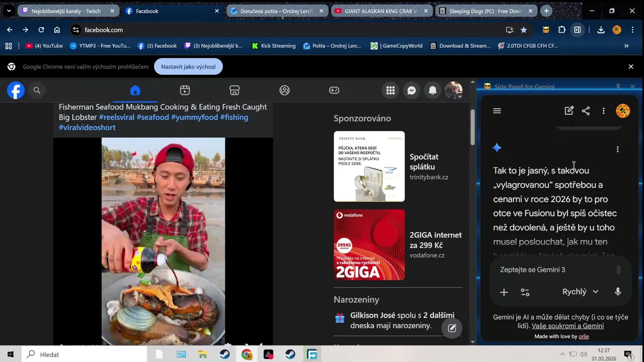Open the Trinity Bank sponsored ad thumbnail

click(369, 166)
